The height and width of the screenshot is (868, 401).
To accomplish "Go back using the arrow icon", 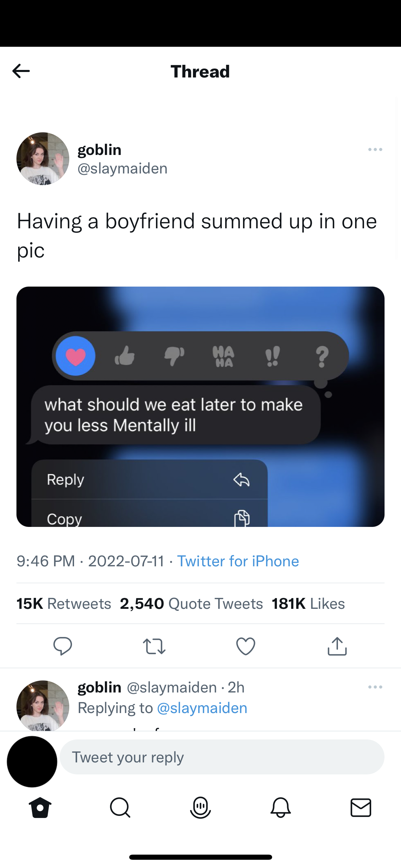I will click(x=21, y=71).
